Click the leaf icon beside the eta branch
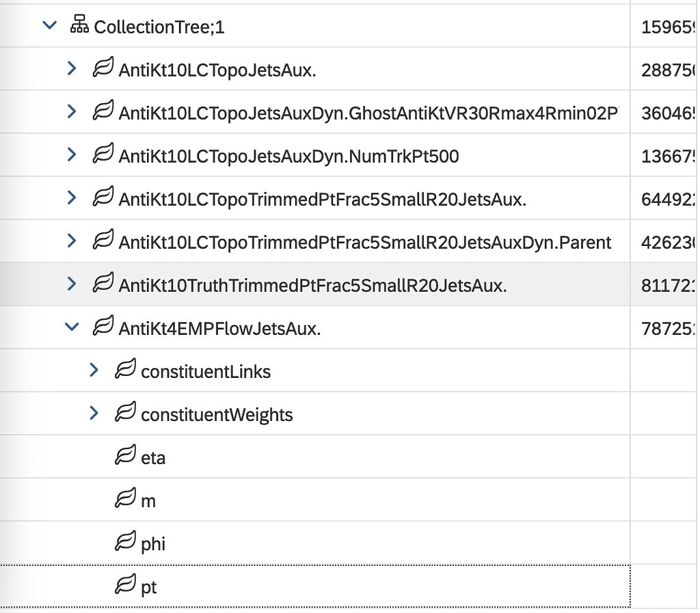 pos(125,456)
